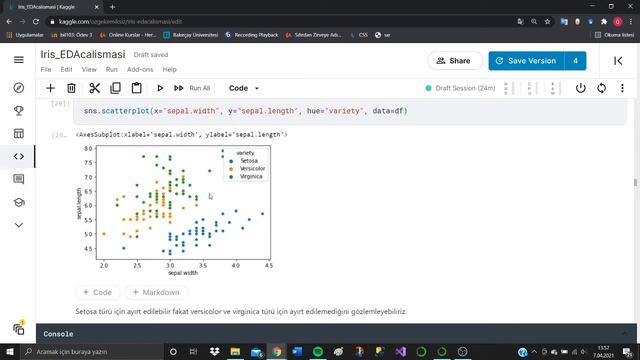Open Code brackets icon in sidebar
This screenshot has width=640, height=360.
19,156
